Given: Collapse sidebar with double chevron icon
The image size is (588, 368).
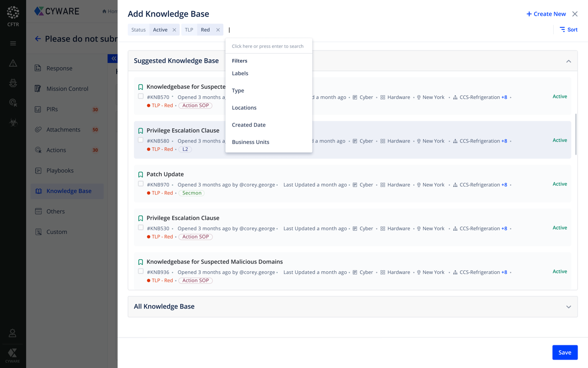Looking at the screenshot, I should pyautogui.click(x=113, y=58).
